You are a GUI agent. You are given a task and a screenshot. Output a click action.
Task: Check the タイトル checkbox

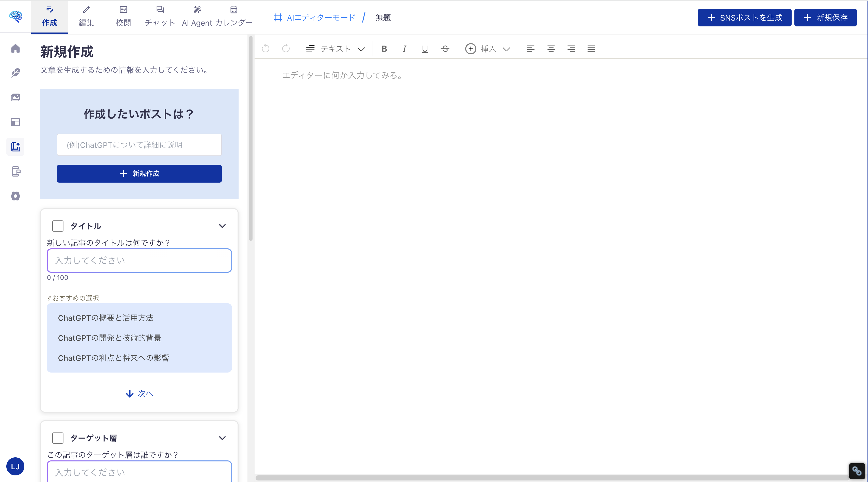tap(58, 226)
